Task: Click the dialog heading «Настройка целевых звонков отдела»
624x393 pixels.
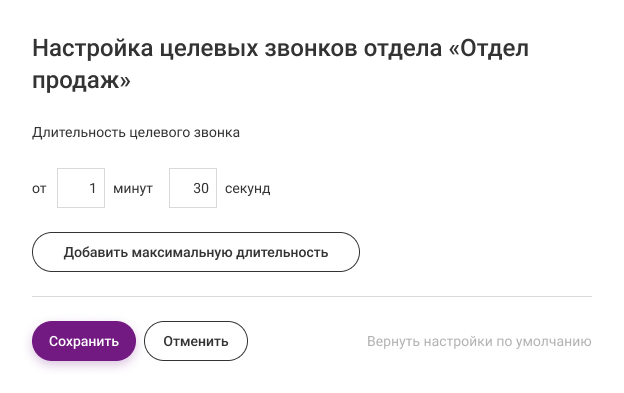Action: [x=237, y=49]
